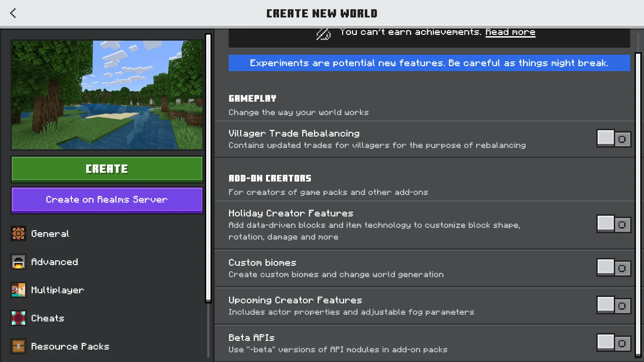Click 'Includes actor properties' description

click(351, 312)
